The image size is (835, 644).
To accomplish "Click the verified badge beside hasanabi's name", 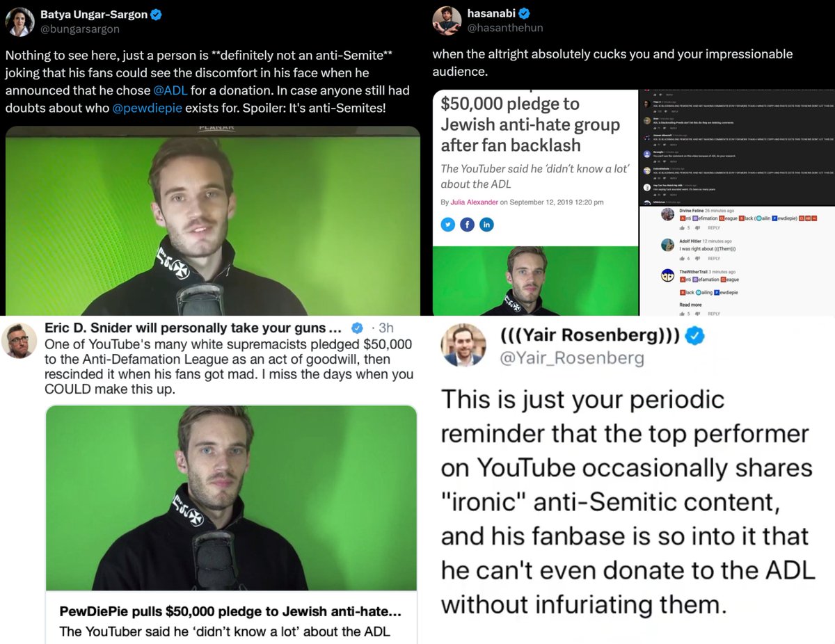I will tap(525, 13).
